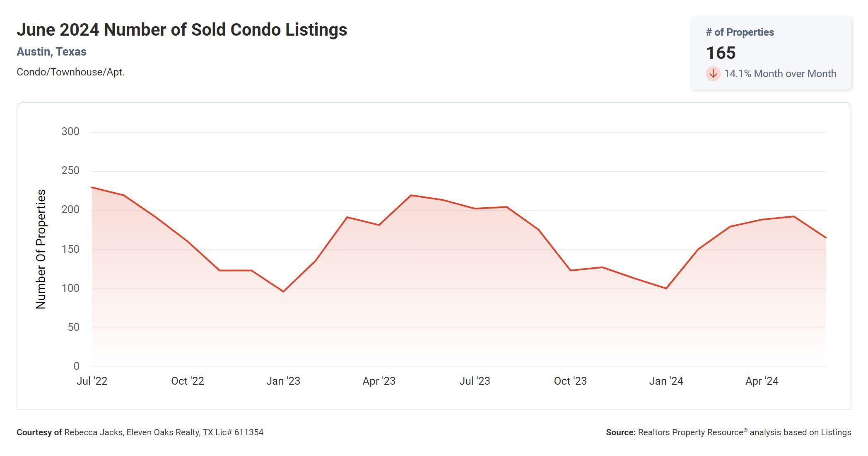Image resolution: width=868 pixels, height=456 pixels.
Task: Click the 165 properties count value
Action: click(721, 53)
